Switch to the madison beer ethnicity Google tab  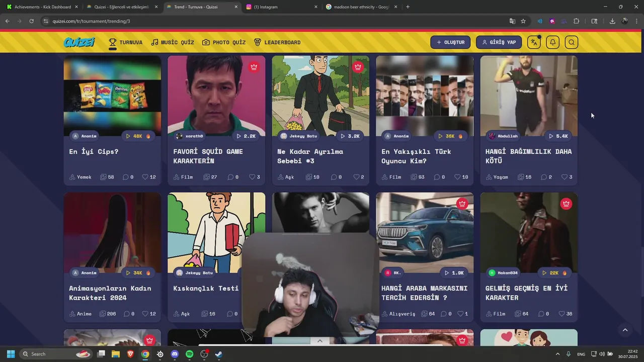361,7
